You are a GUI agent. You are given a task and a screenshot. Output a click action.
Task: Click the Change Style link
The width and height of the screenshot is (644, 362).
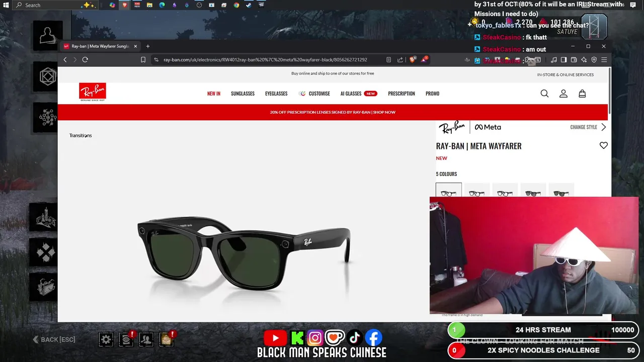[584, 127]
